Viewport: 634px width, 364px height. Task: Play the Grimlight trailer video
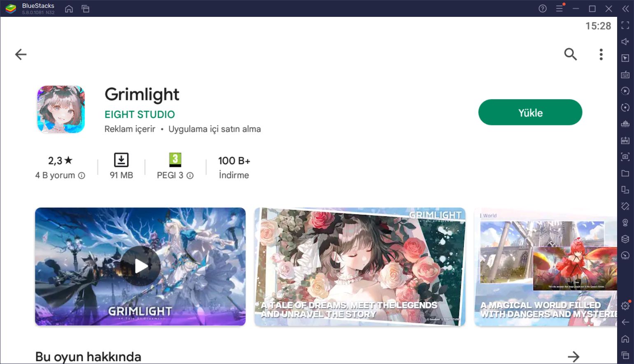pos(140,266)
